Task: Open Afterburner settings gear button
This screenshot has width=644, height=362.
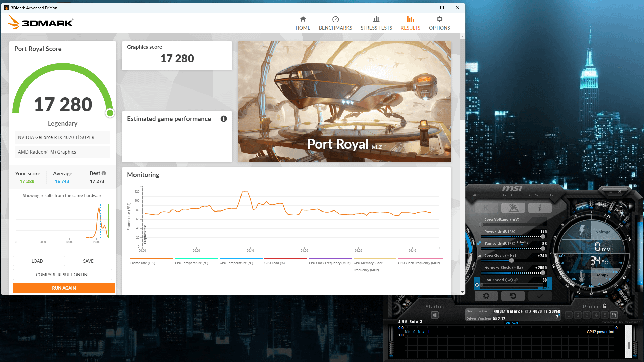Action: pos(486,296)
